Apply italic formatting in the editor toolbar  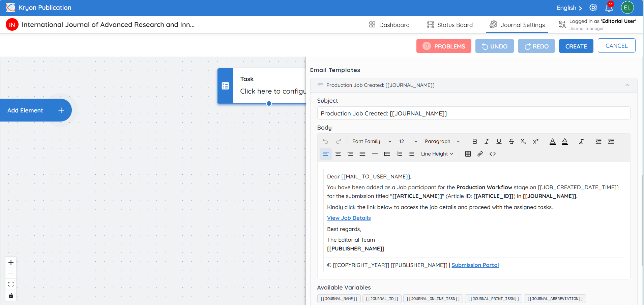pyautogui.click(x=487, y=141)
